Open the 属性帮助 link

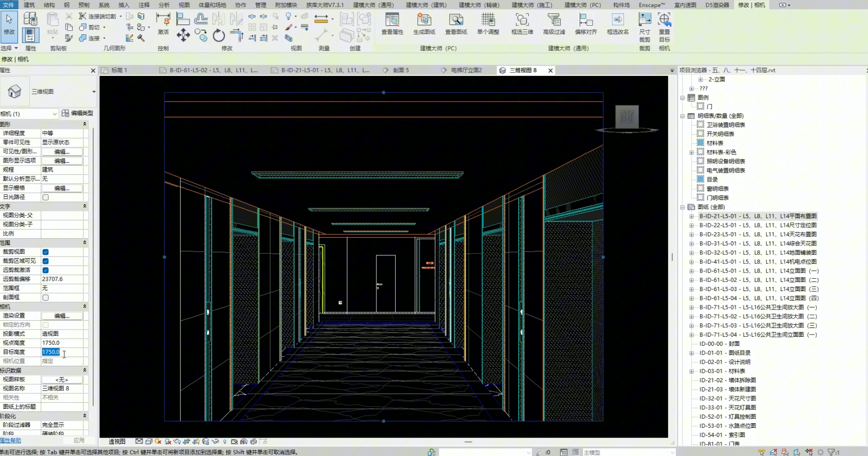[x=11, y=441]
